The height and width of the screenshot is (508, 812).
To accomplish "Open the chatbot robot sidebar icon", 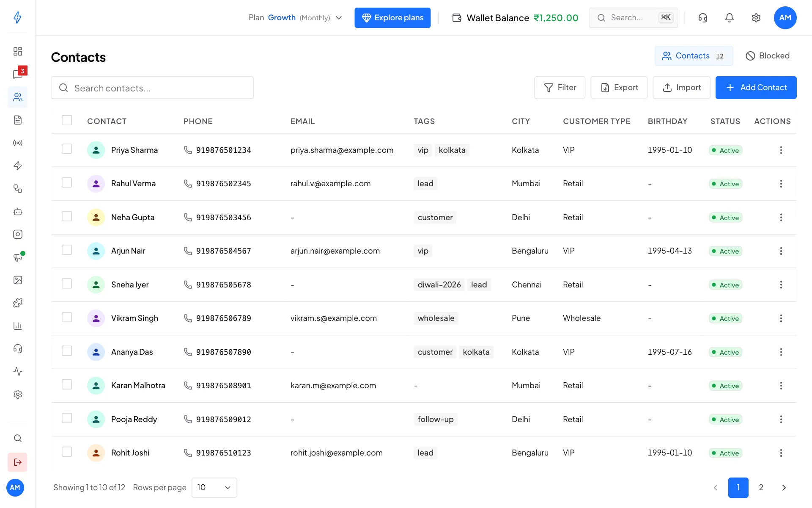I will coord(17,211).
